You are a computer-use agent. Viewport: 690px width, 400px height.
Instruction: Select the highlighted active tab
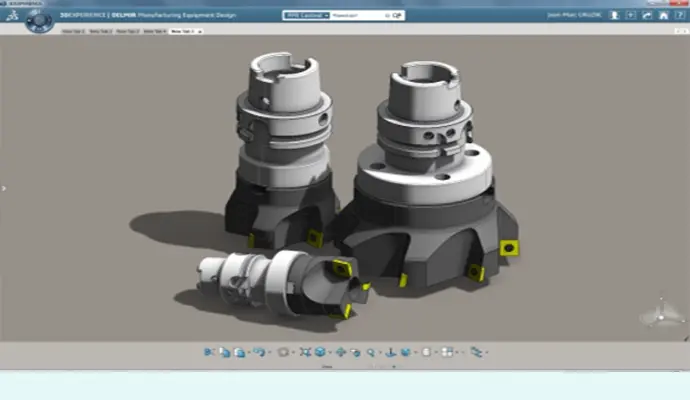click(x=183, y=32)
